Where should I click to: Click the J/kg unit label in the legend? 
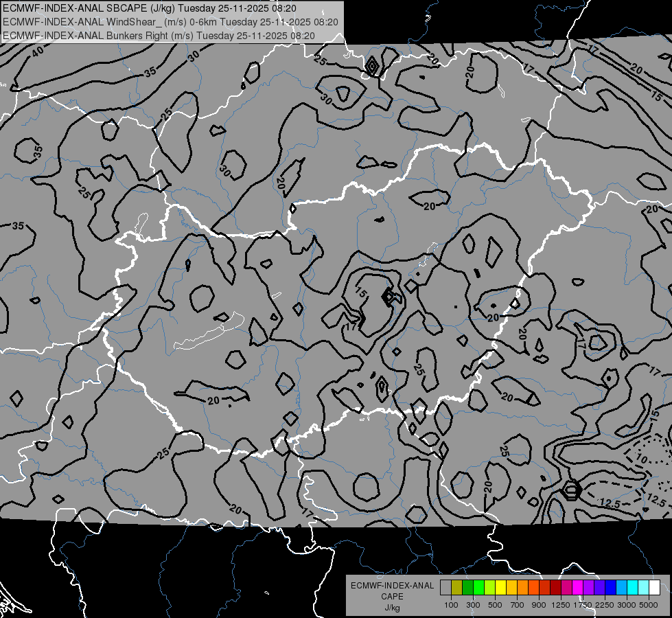pyautogui.click(x=392, y=608)
